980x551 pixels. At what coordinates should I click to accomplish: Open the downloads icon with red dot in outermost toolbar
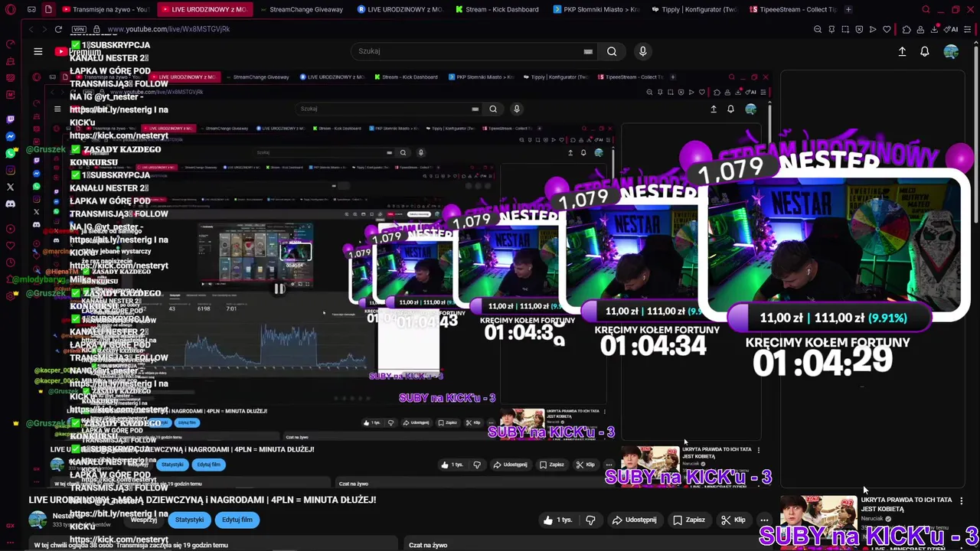935,29
